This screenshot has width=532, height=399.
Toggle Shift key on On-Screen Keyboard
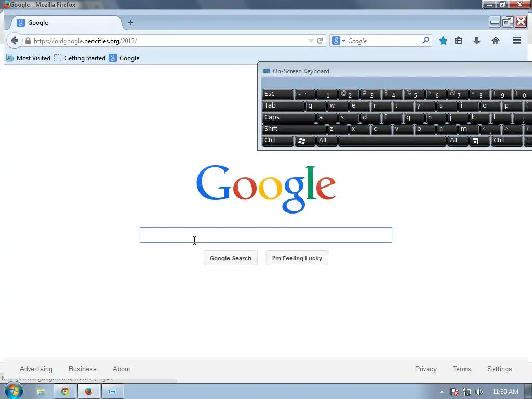click(294, 129)
